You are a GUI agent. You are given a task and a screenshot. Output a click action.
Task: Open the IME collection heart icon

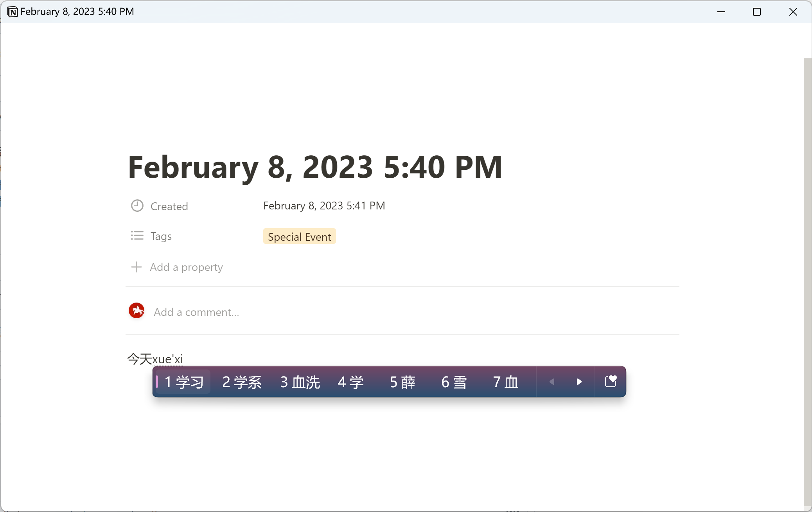tap(611, 382)
